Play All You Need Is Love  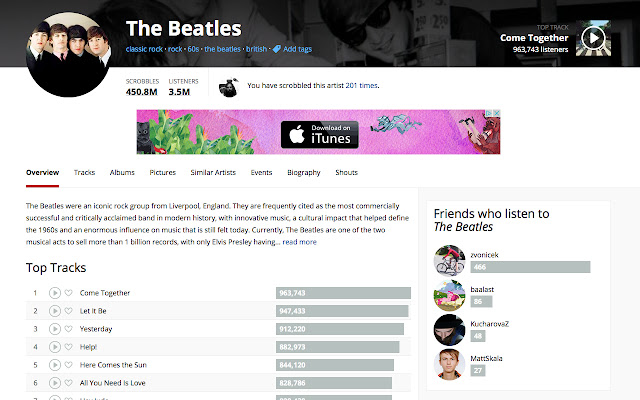click(55, 383)
